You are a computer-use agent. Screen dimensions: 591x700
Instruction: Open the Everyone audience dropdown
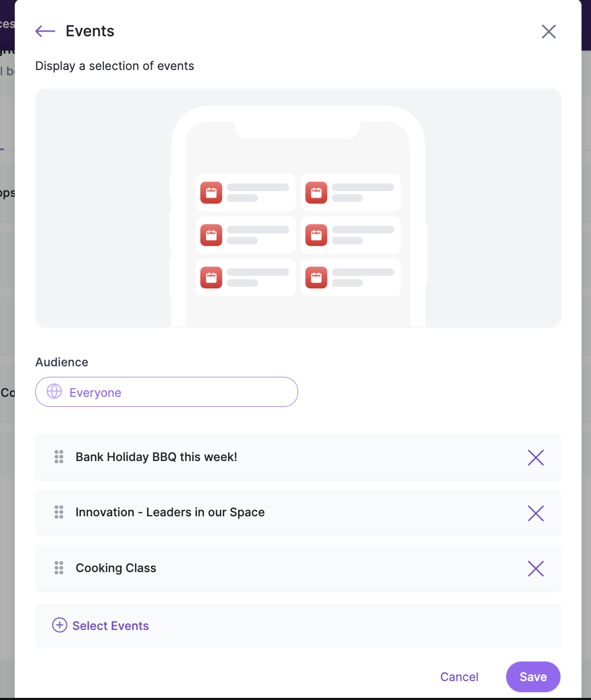[166, 392]
